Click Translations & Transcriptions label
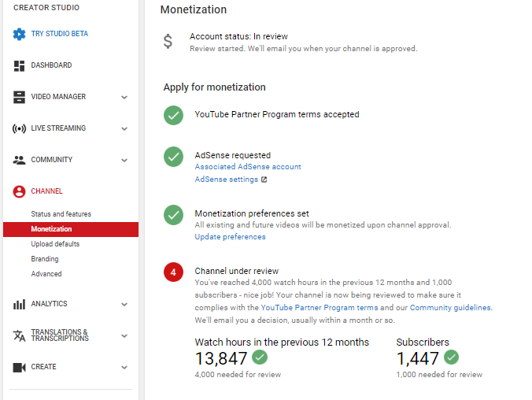Image resolution: width=532 pixels, height=400 pixels. [60, 335]
